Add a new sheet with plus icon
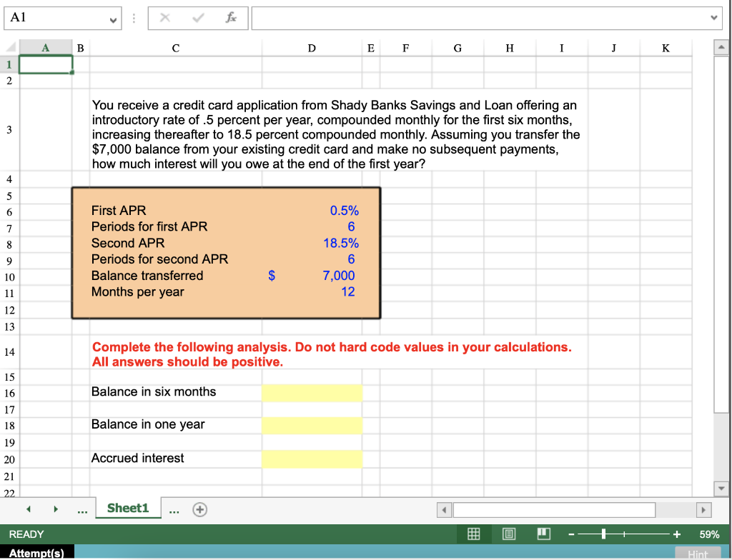Screen dimensions: 732x560 [200, 509]
